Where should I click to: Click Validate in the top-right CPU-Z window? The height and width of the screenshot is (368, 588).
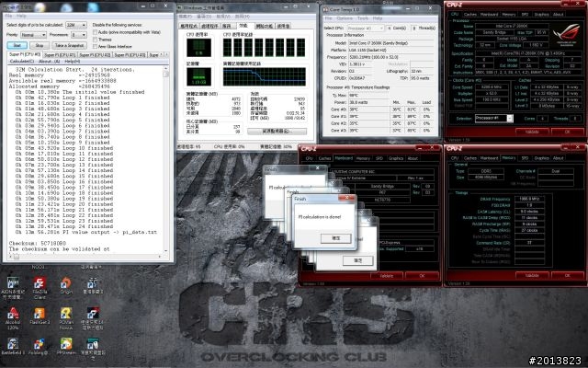(x=532, y=132)
